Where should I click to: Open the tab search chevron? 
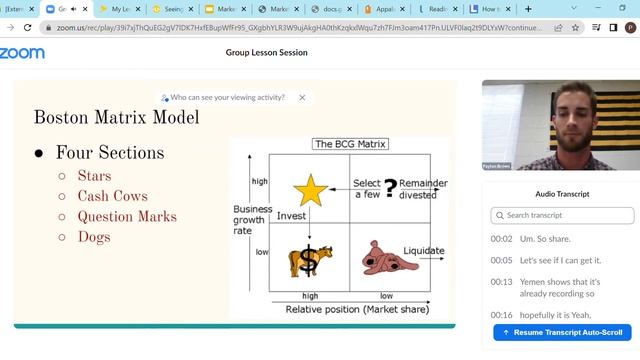(574, 8)
